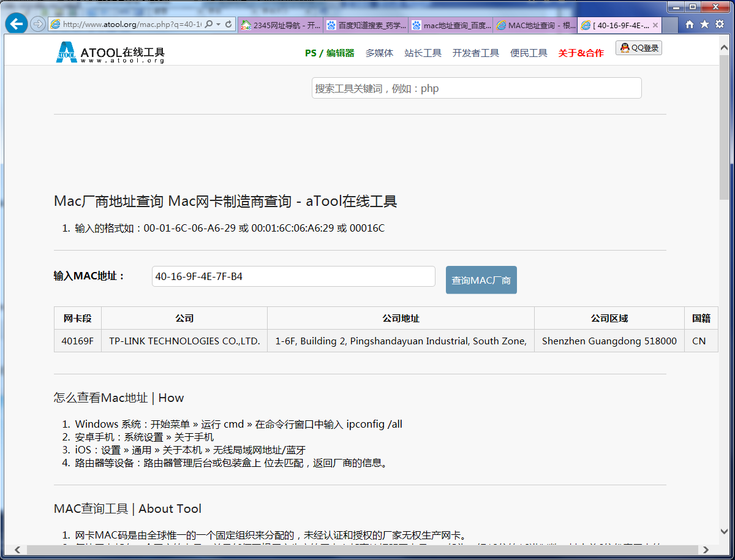
Task: Open the 便民工具 menu
Action: click(x=529, y=53)
